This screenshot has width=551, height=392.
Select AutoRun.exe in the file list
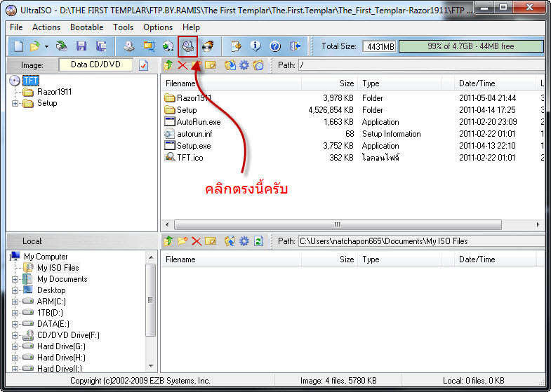pyautogui.click(x=199, y=122)
